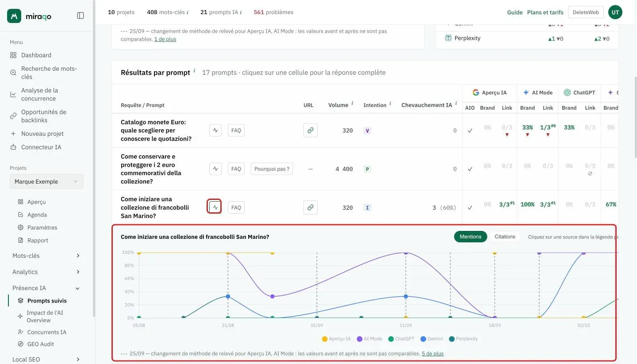This screenshot has width=637, height=364.
Task: Open the Guide link
Action: [515, 12]
